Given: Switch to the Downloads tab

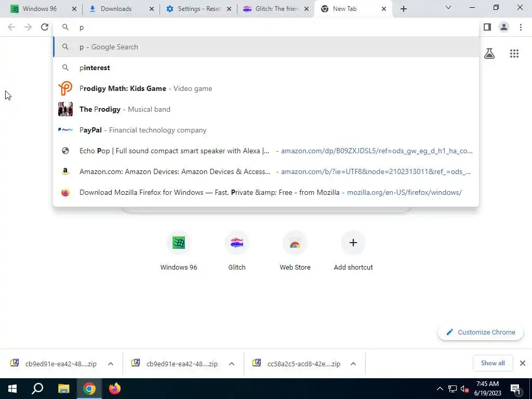Looking at the screenshot, I should (x=116, y=9).
